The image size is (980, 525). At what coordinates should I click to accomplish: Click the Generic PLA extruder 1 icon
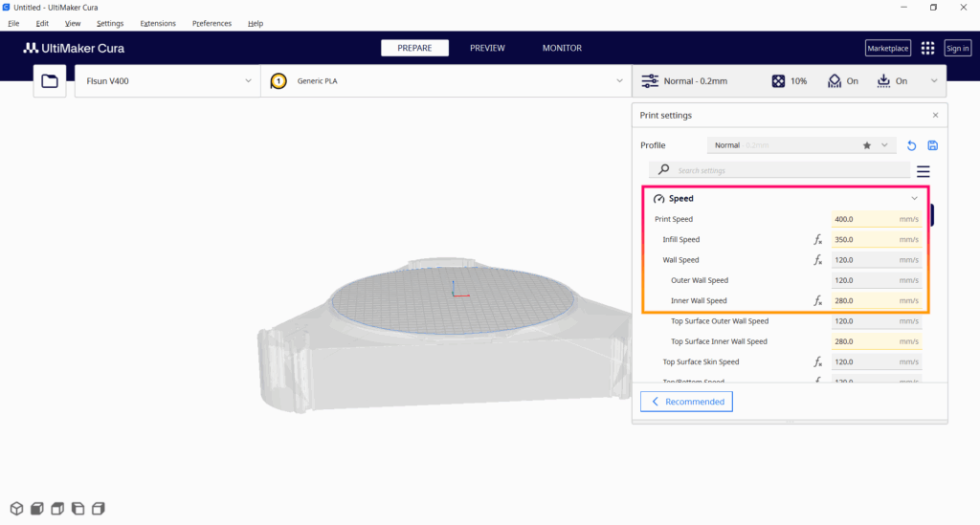point(278,81)
